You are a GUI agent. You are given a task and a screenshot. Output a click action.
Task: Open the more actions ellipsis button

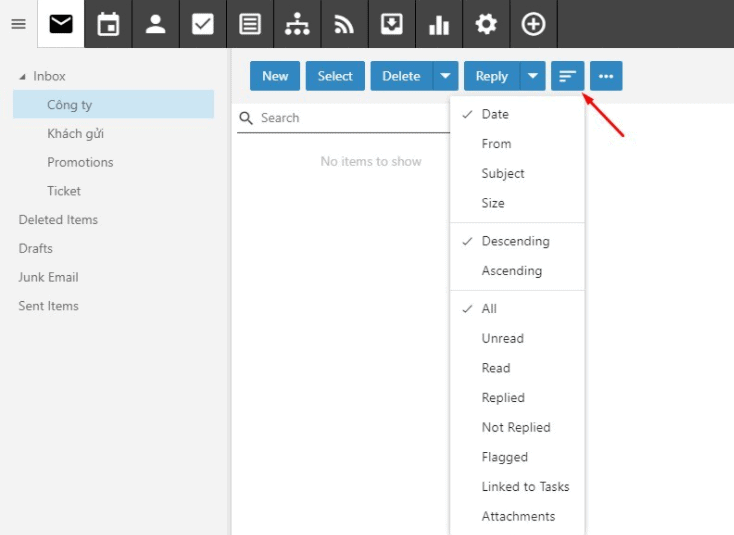606,76
